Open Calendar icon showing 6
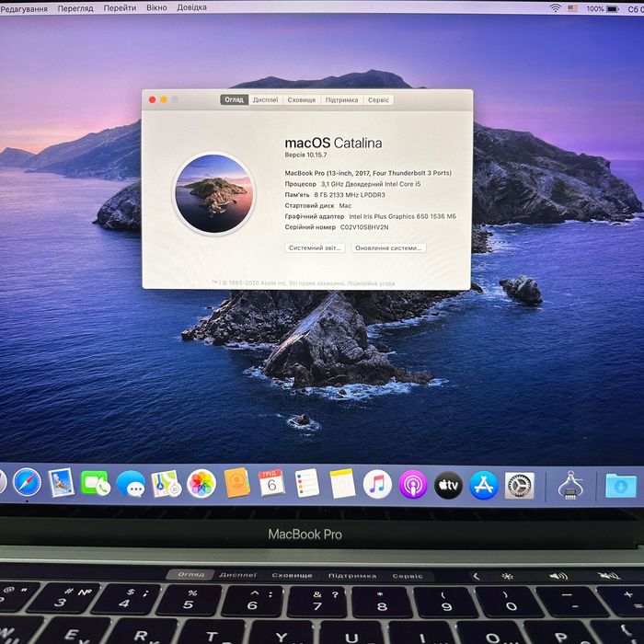The image size is (644, 644). (271, 483)
